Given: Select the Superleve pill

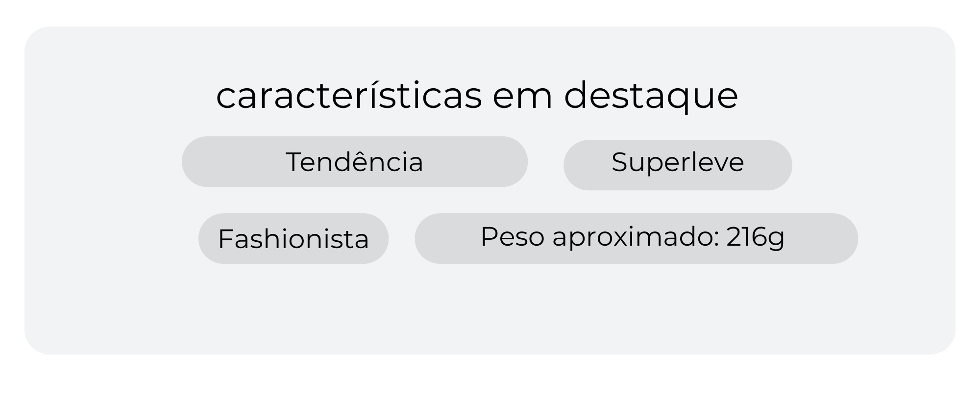Looking at the screenshot, I should click(678, 165).
